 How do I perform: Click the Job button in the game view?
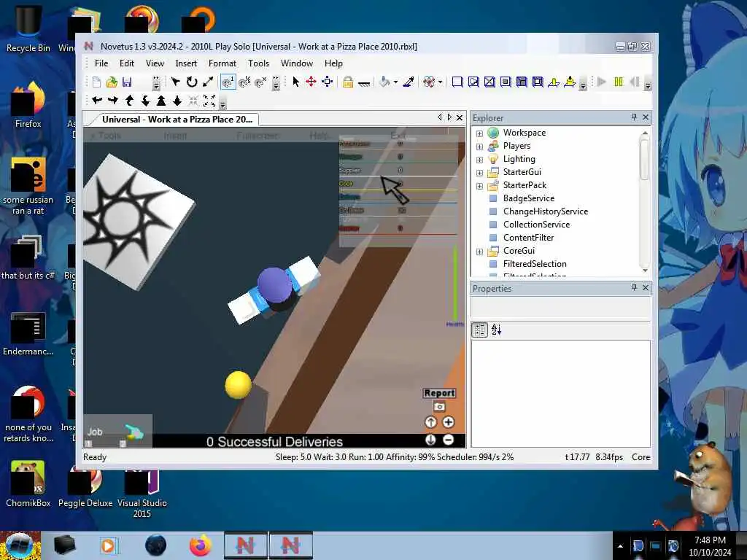(95, 432)
